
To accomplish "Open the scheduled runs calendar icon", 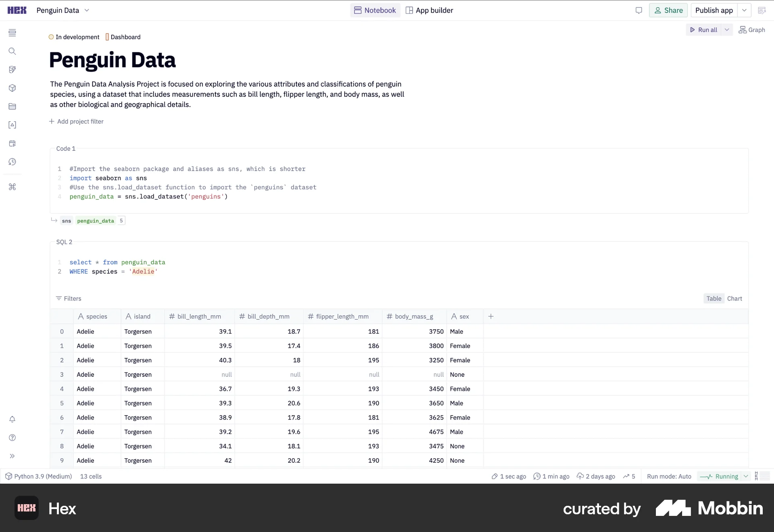I will click(12, 143).
